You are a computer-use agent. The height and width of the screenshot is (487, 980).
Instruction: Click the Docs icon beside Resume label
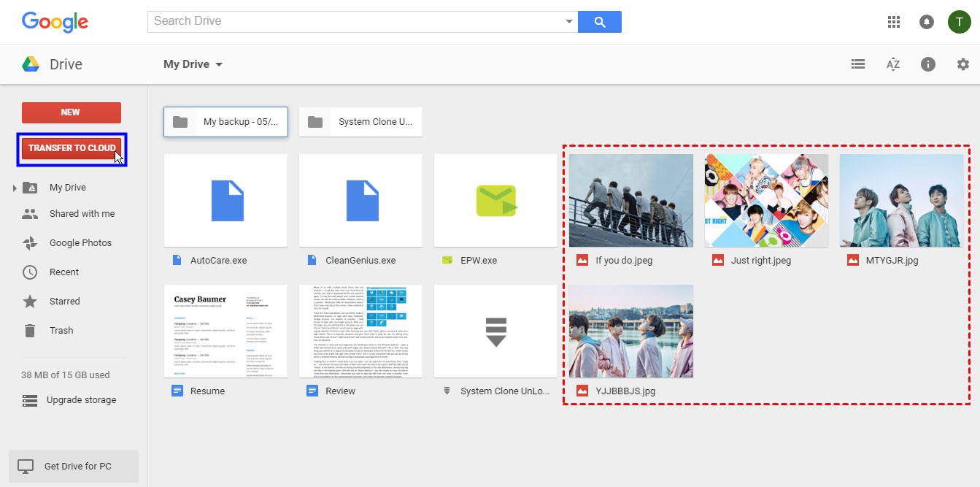(x=177, y=391)
